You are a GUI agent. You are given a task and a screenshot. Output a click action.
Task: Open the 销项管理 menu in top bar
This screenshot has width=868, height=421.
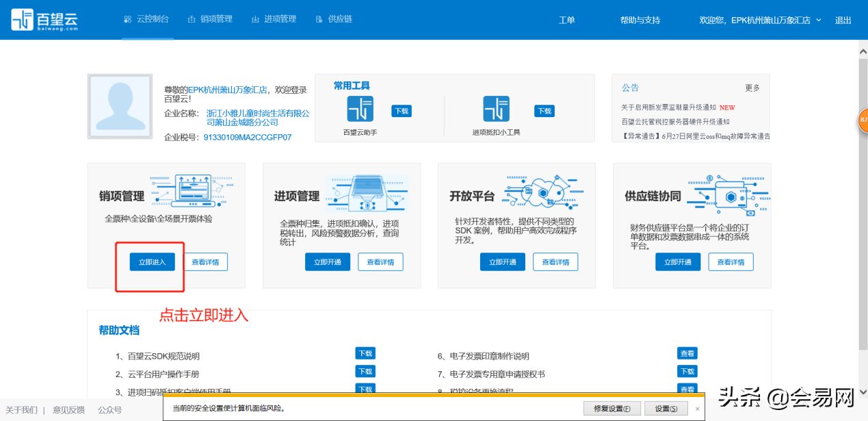tap(210, 19)
